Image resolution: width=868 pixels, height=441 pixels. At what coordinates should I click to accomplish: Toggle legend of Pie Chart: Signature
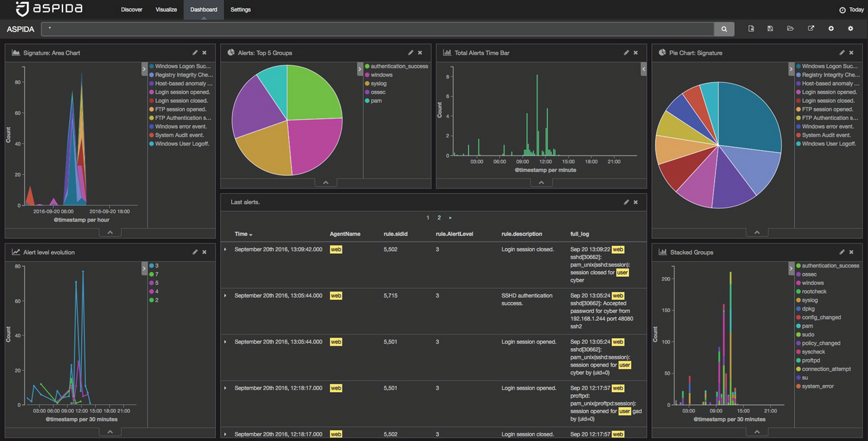(x=791, y=69)
